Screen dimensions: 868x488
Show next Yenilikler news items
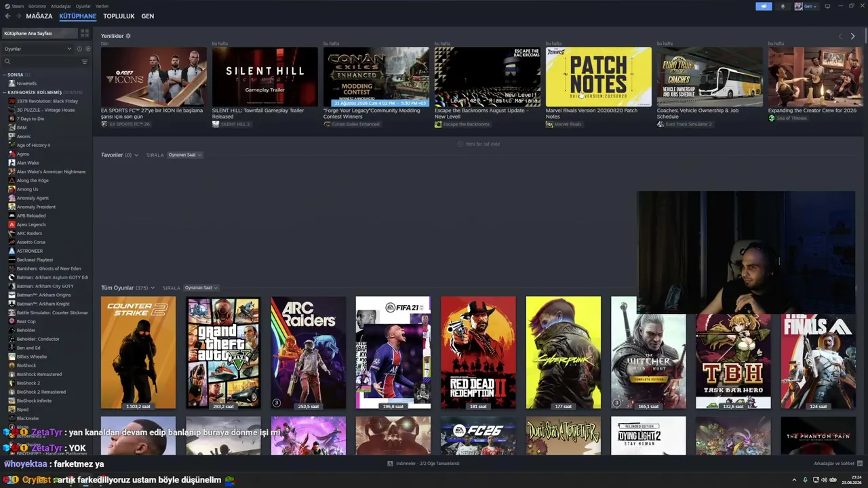852,36
